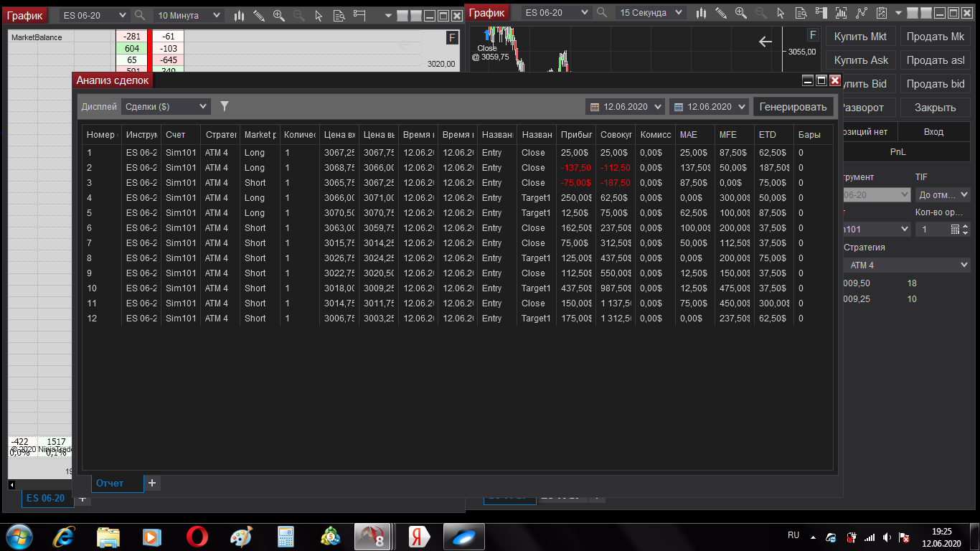Launch Calculator from the taskbar
Viewport: 980px width, 551px height.
pos(286,537)
